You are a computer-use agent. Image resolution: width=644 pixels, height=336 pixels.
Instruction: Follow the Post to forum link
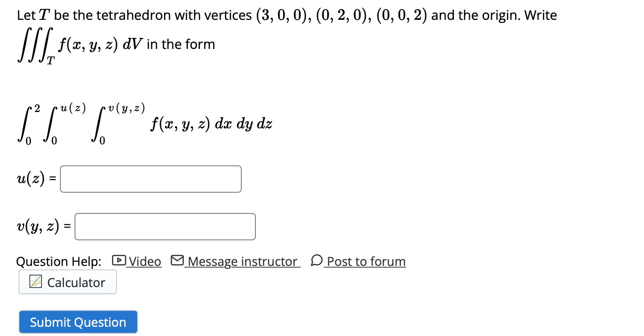pyautogui.click(x=365, y=261)
